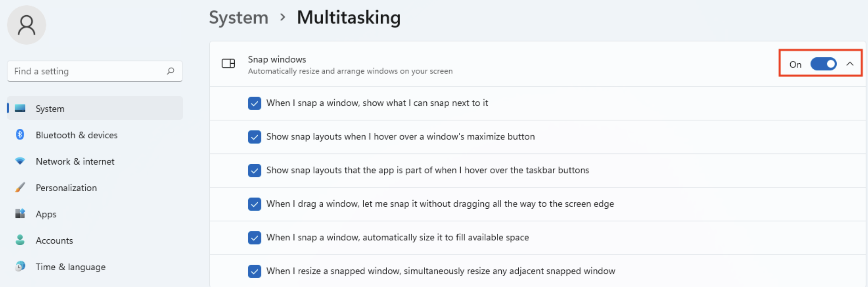This screenshot has width=868, height=288.
Task: Click the search magnifier icon
Action: click(170, 71)
